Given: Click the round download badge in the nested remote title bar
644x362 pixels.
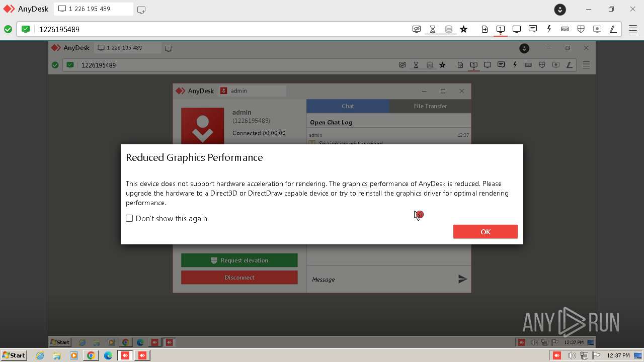Looking at the screenshot, I should [x=524, y=48].
